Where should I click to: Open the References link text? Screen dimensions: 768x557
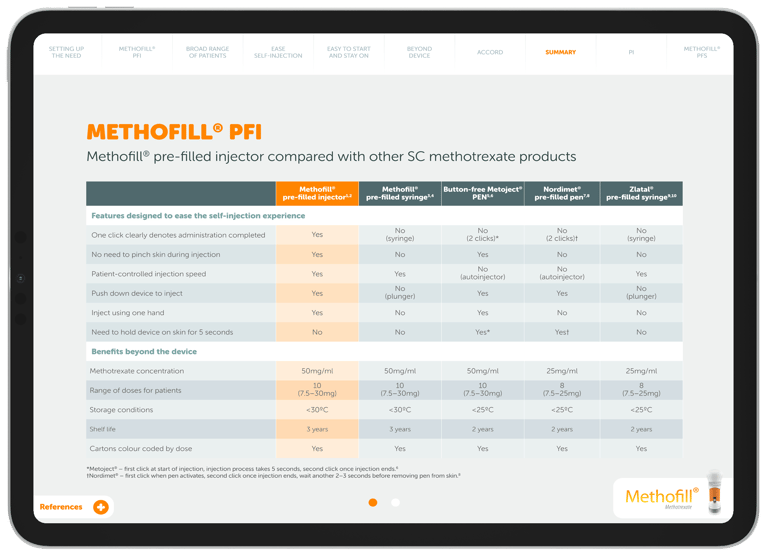click(61, 507)
